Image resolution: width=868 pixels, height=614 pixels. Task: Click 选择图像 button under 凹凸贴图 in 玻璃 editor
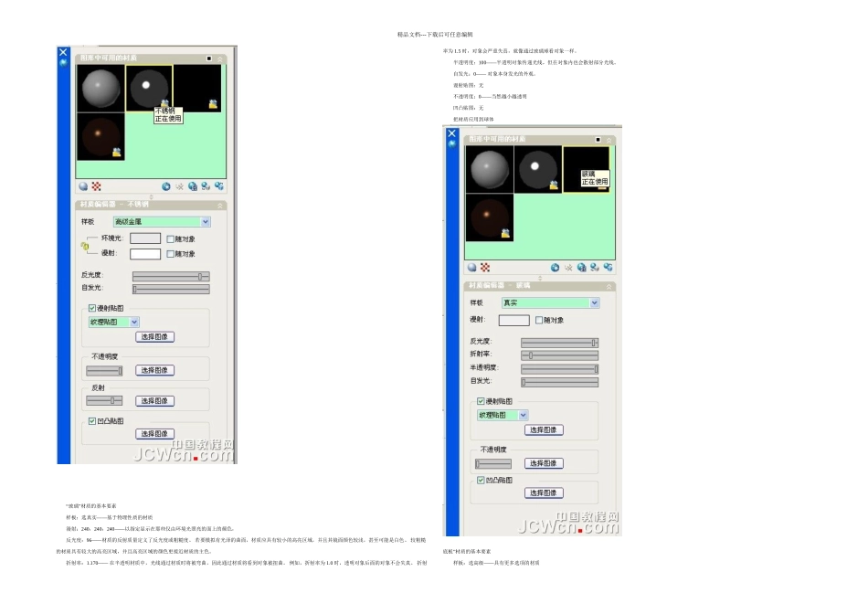[x=544, y=492]
